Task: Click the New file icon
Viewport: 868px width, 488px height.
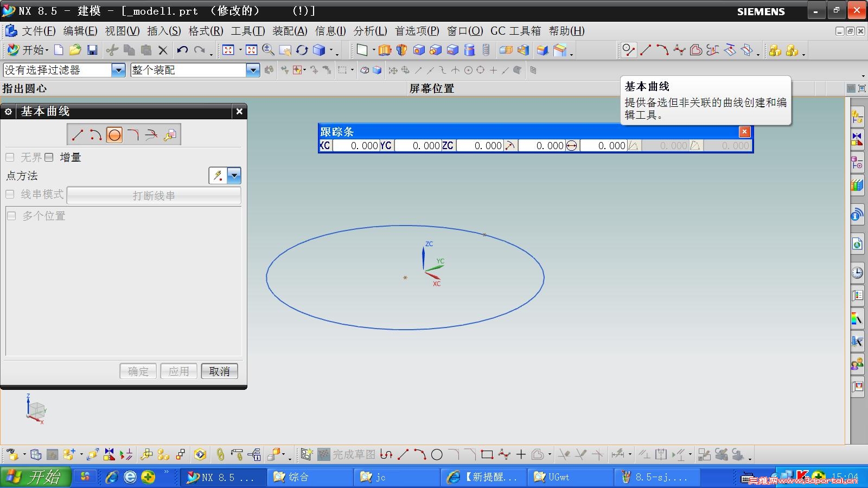Action: 59,50
